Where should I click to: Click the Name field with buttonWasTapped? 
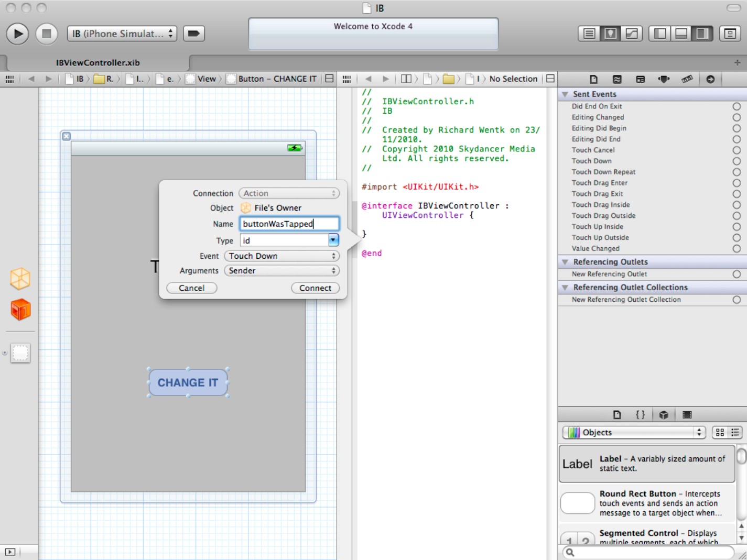[289, 224]
